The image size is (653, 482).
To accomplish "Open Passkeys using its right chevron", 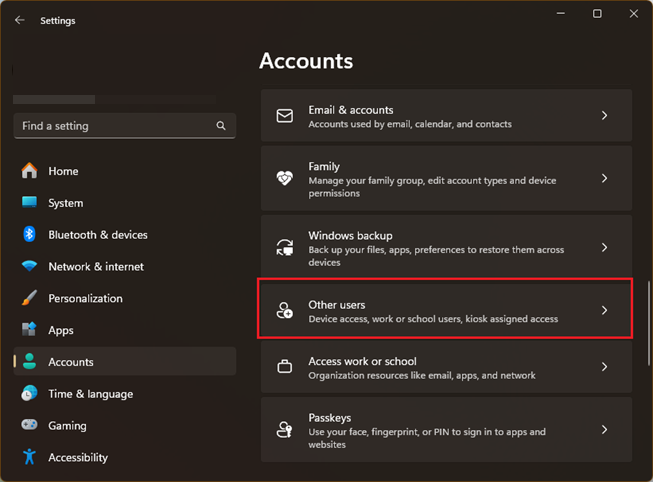I will click(604, 430).
